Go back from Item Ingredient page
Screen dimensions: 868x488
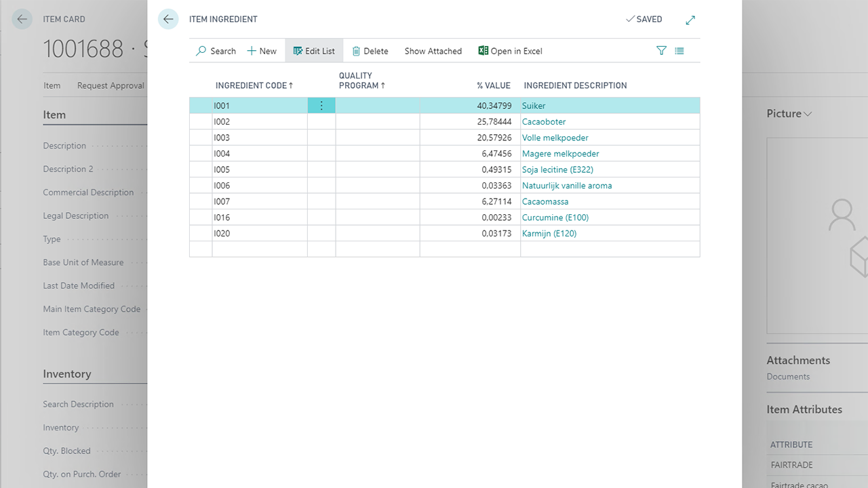click(168, 19)
